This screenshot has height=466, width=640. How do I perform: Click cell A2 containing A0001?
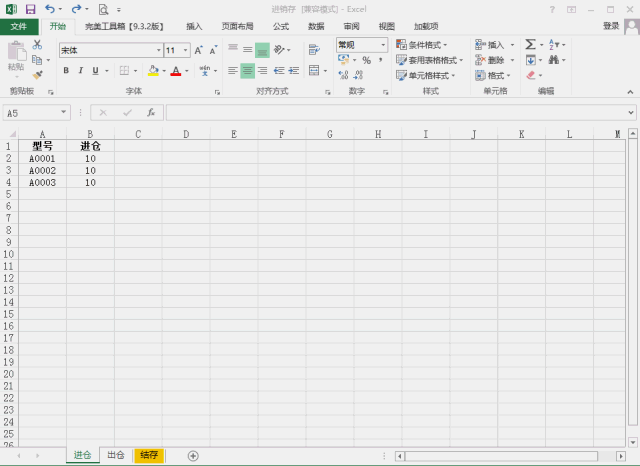tap(42, 158)
